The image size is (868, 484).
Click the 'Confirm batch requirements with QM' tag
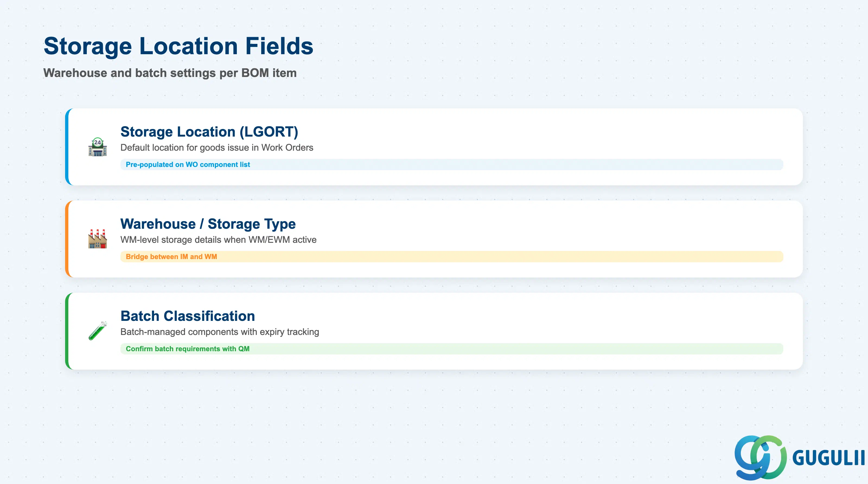pyautogui.click(x=452, y=349)
